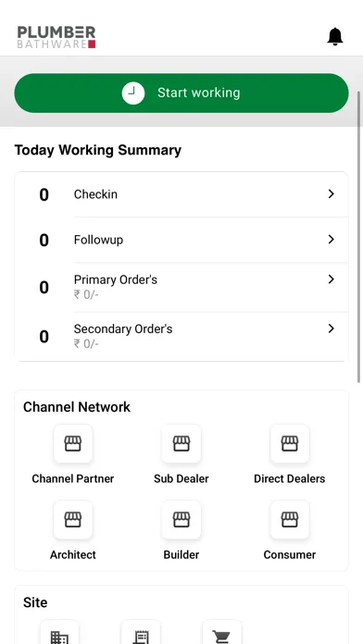Open the notifications bell
The image size is (363, 644).
pyautogui.click(x=335, y=37)
